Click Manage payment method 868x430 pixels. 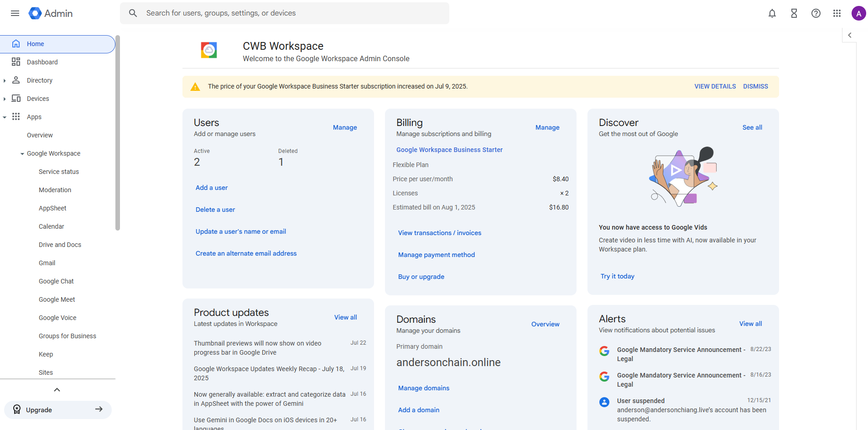tap(437, 255)
